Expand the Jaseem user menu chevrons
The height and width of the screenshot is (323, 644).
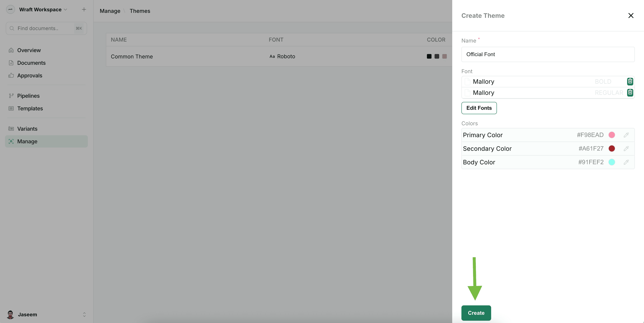pyautogui.click(x=84, y=315)
